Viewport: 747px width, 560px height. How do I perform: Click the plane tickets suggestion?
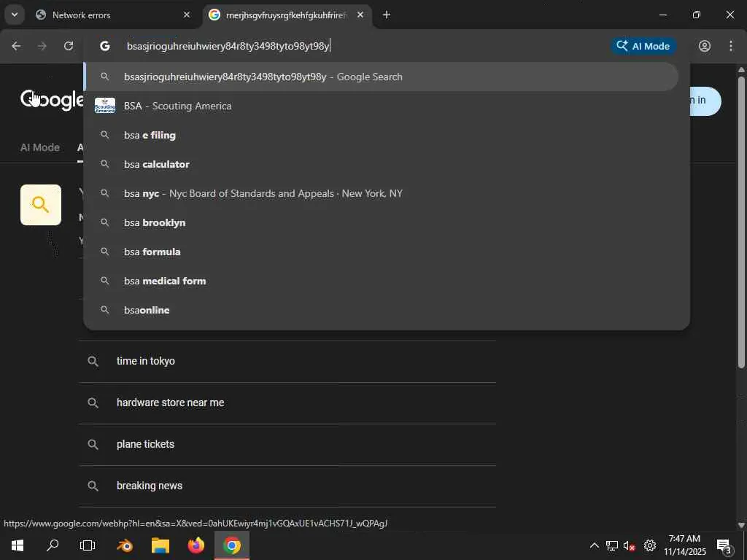pos(287,444)
